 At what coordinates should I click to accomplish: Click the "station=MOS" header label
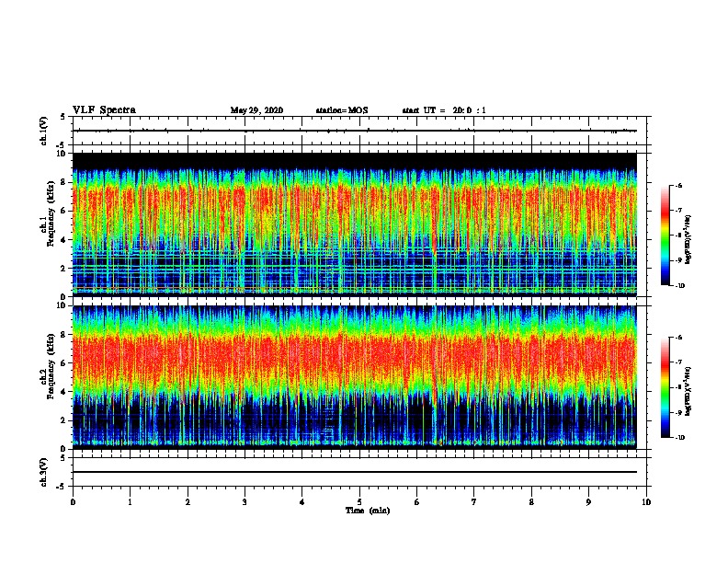[342, 110]
